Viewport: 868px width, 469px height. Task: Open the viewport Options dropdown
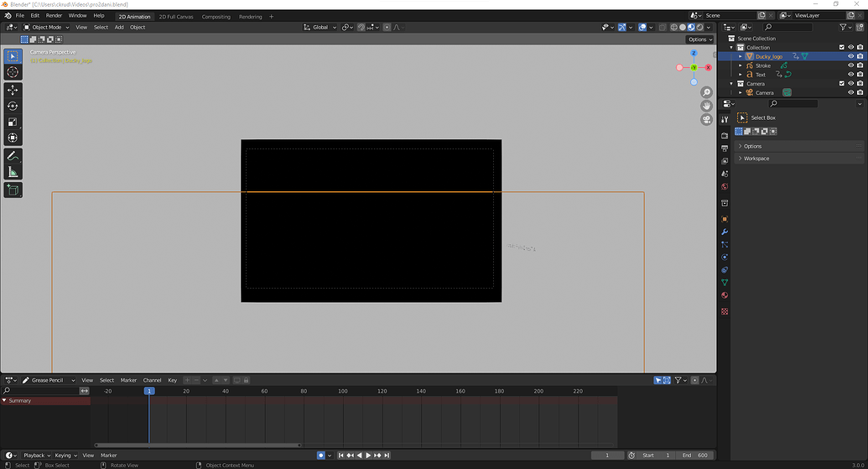700,39
